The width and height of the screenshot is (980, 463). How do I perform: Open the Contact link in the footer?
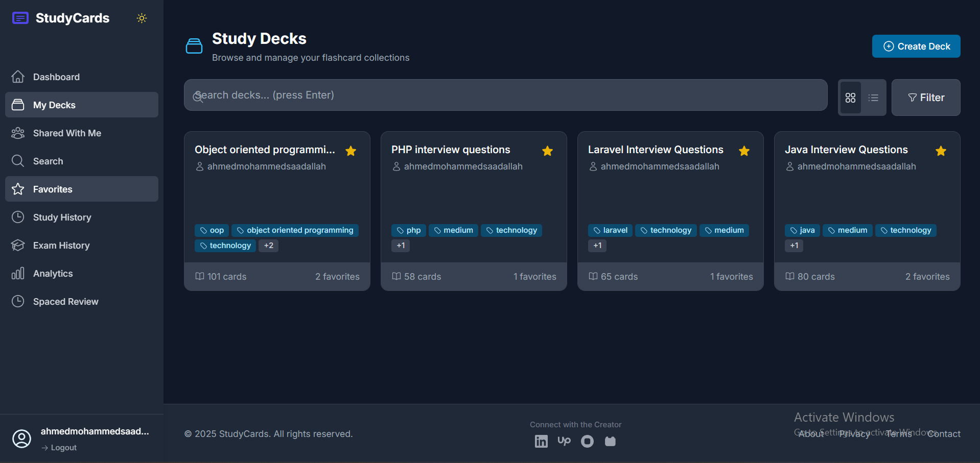943,433
